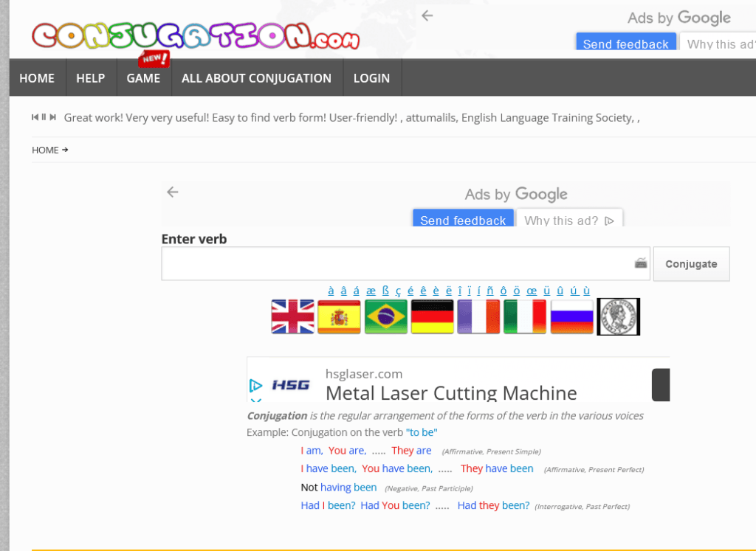Screen dimensions: 756x551
Task: Insert the î character
Action: tap(459, 291)
